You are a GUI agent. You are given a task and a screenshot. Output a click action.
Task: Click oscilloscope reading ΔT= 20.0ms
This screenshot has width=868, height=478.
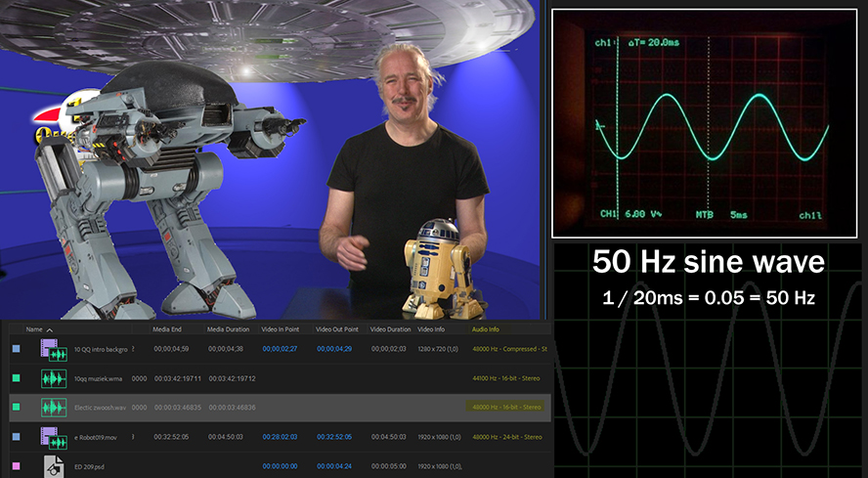tap(654, 43)
